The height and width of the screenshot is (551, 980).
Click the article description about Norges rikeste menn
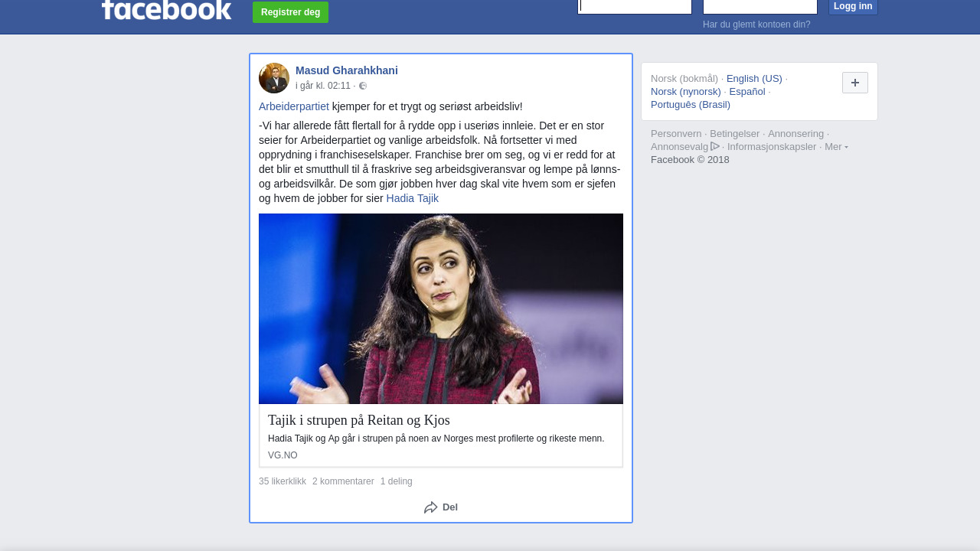click(436, 439)
